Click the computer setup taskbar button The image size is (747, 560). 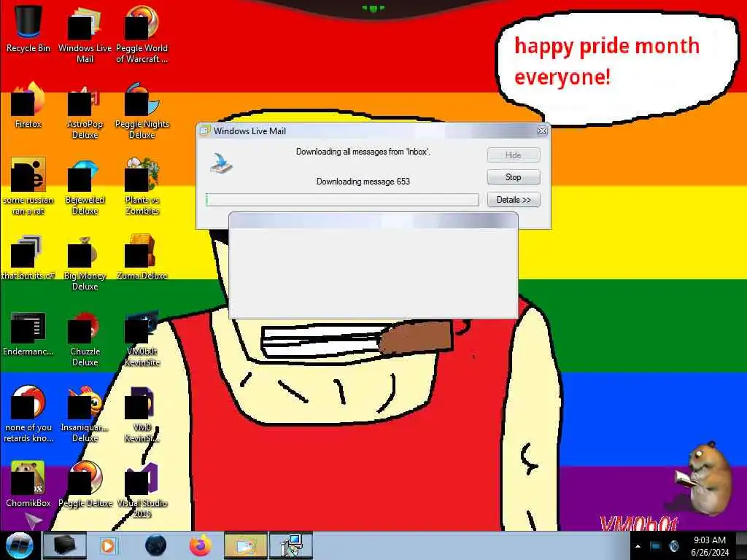tap(291, 545)
